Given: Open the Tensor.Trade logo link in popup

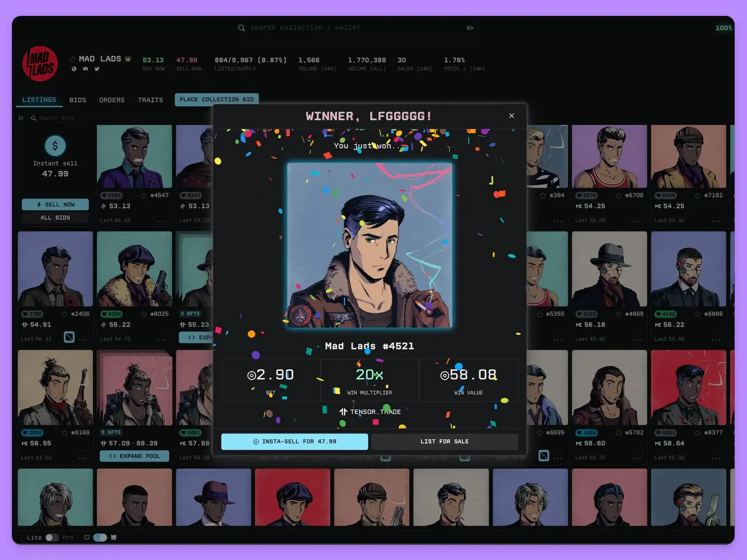Looking at the screenshot, I should pyautogui.click(x=370, y=412).
